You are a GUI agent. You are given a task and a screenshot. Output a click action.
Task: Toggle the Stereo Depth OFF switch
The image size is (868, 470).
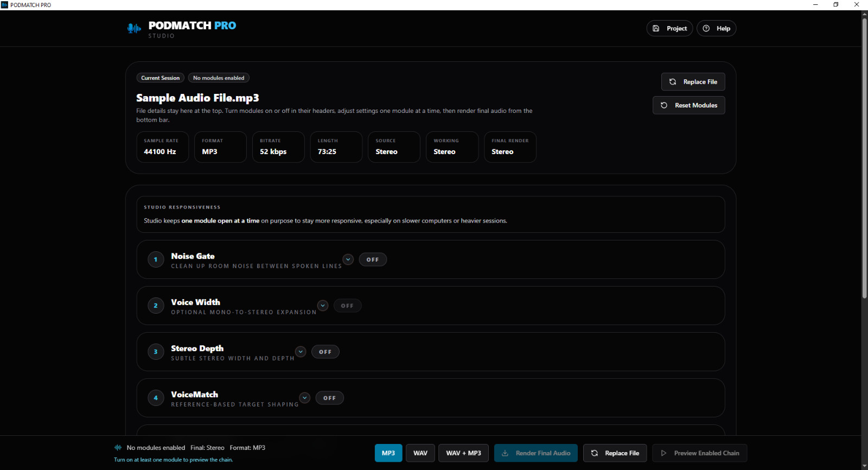point(325,352)
